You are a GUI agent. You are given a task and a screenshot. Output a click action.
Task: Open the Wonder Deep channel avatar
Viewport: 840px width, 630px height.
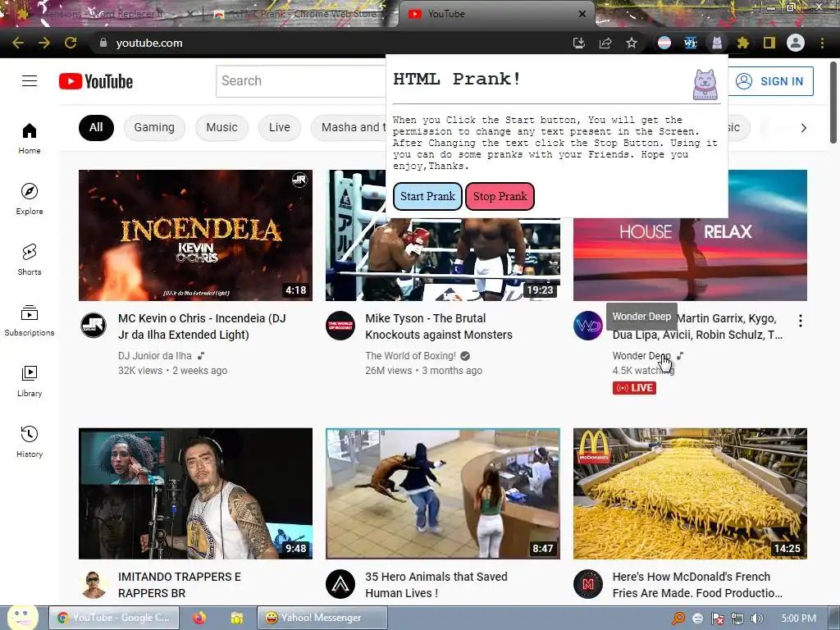(x=588, y=325)
